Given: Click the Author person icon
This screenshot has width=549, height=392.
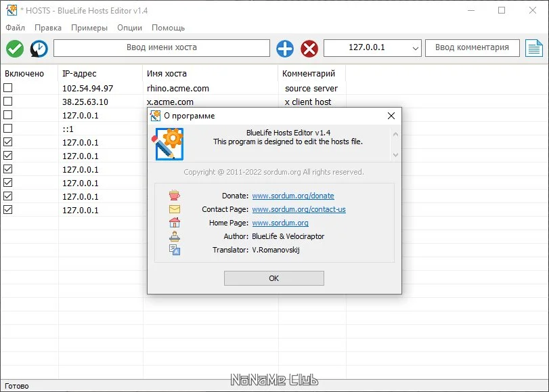Looking at the screenshot, I should pyautogui.click(x=175, y=236).
